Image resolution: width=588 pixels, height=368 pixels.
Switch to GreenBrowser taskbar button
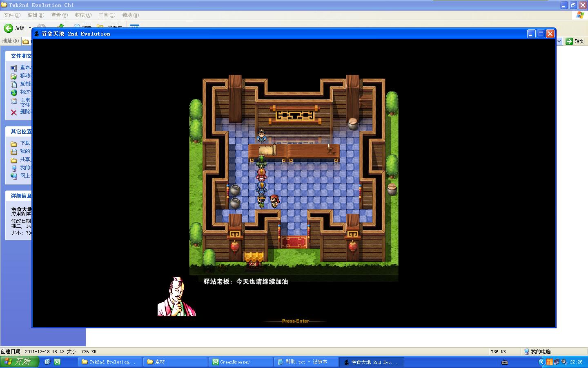(x=241, y=362)
